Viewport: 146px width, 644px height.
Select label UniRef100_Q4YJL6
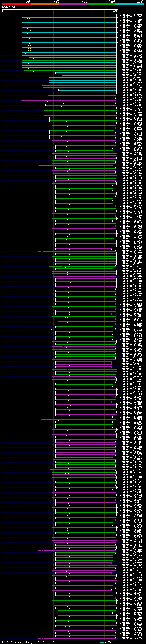pos(131,110)
